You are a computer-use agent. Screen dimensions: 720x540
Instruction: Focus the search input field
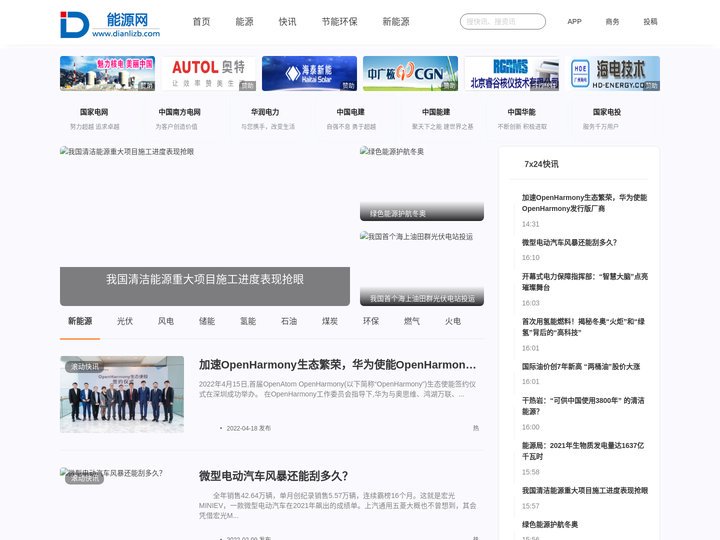tap(503, 22)
